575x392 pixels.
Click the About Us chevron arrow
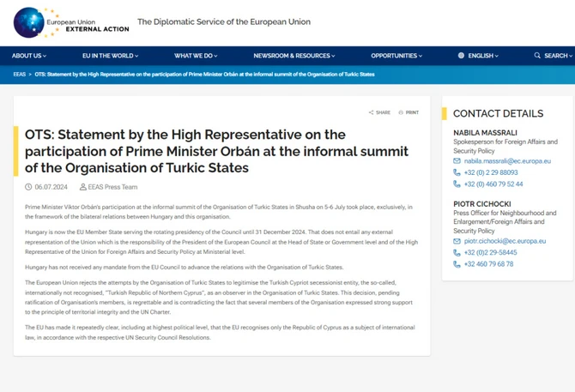(45, 56)
